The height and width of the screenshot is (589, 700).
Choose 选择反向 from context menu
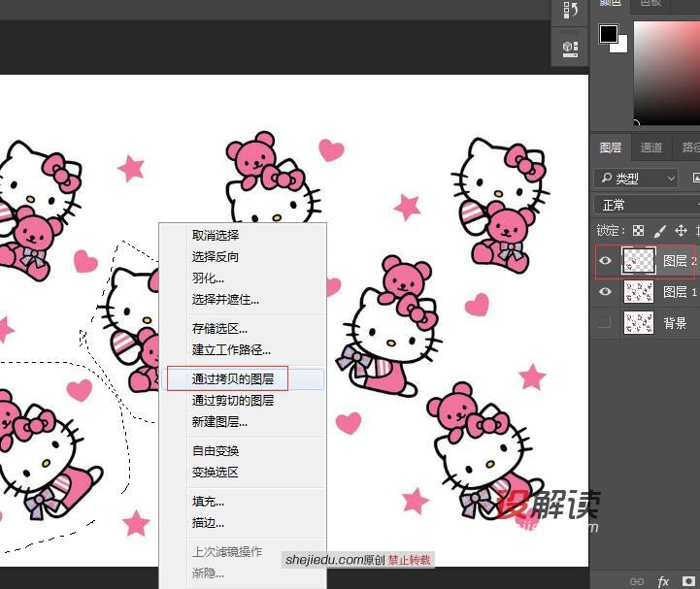tap(216, 256)
